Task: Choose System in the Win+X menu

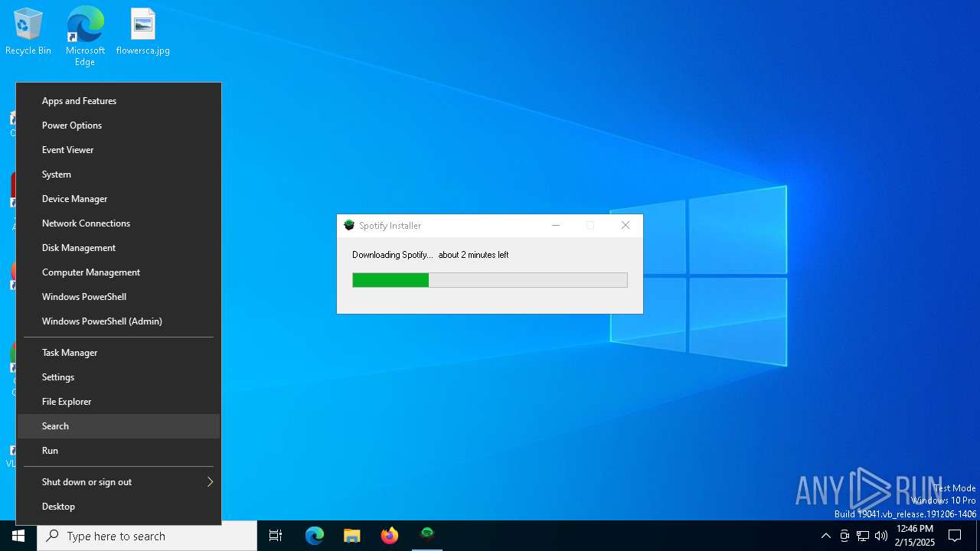Action: coord(119,174)
